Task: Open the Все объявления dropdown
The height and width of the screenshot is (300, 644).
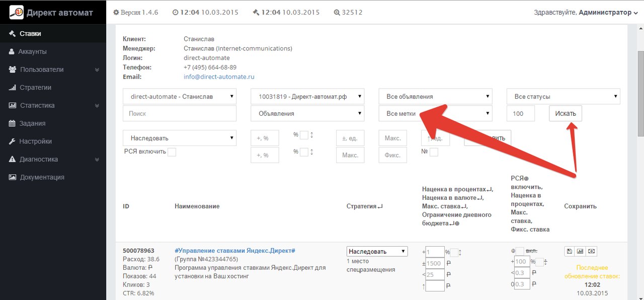Action: [x=436, y=97]
